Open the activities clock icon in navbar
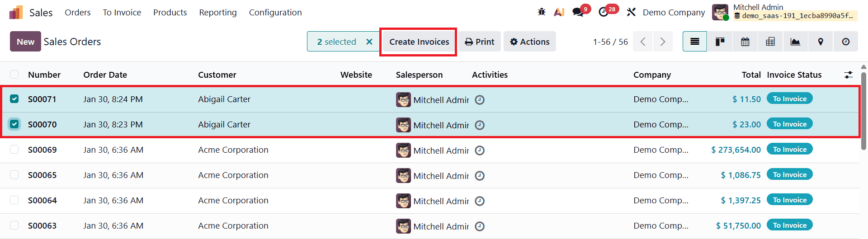This screenshot has width=868, height=239. tap(604, 12)
